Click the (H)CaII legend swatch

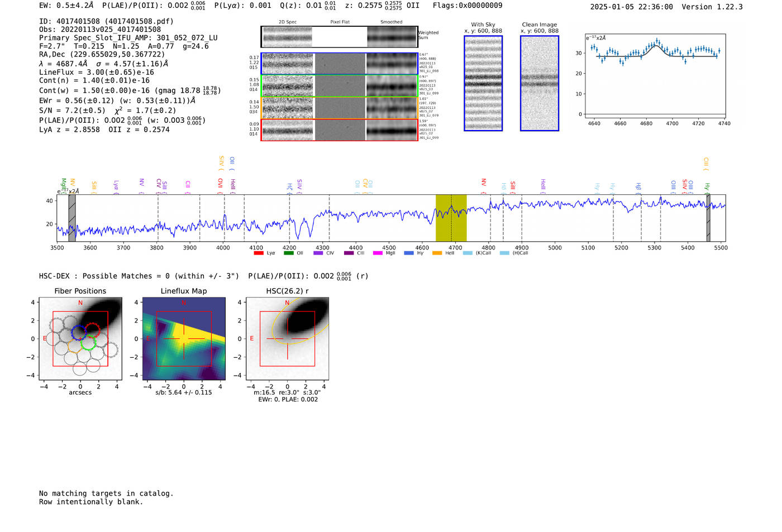tap(504, 253)
